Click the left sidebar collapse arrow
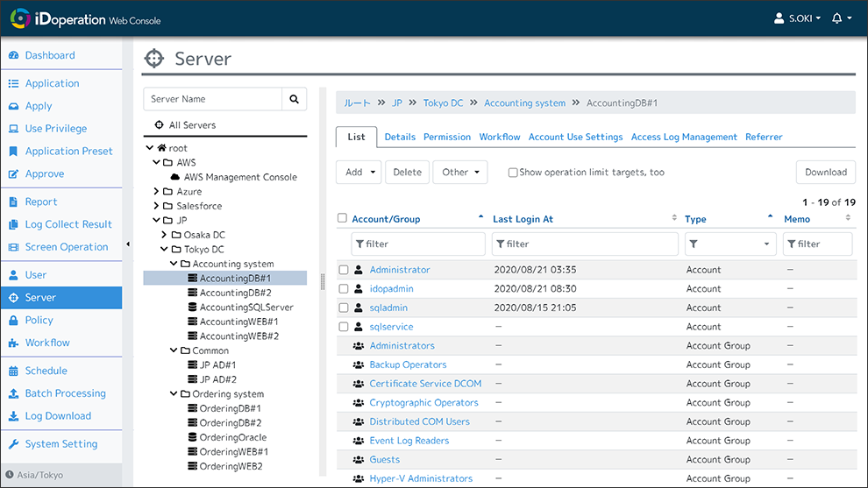The width and height of the screenshot is (868, 488). (128, 244)
